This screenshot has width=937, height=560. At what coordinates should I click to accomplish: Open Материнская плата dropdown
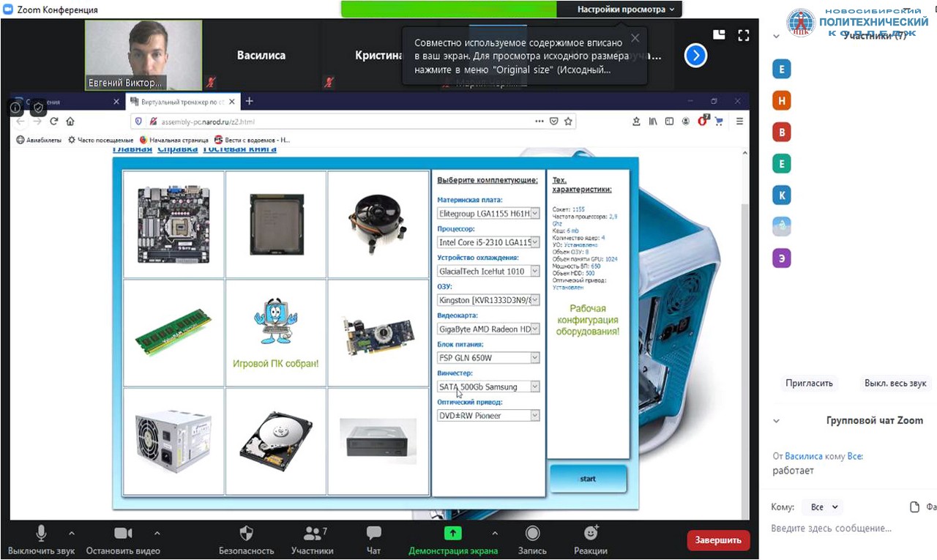pyautogui.click(x=488, y=214)
